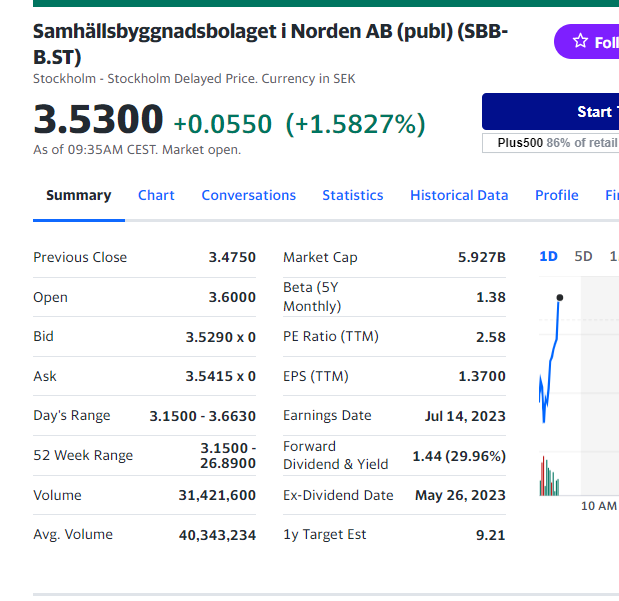Select the Statistics tab
This screenshot has height=601, width=619.
[x=352, y=195]
